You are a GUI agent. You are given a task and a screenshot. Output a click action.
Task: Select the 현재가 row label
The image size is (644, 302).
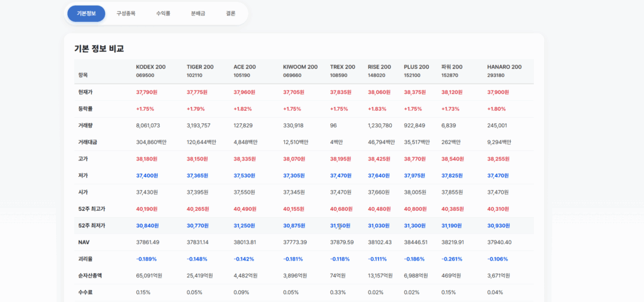(85, 92)
